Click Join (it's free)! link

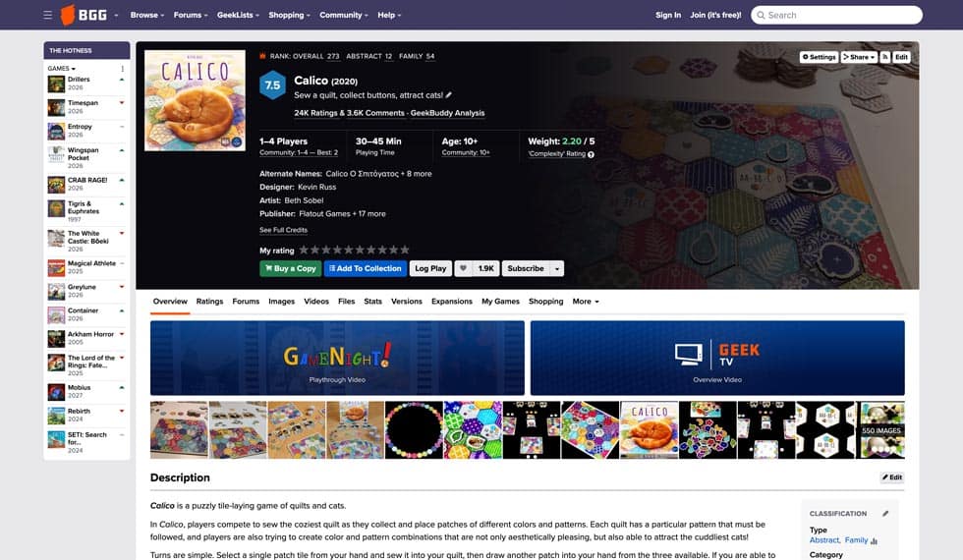point(715,15)
